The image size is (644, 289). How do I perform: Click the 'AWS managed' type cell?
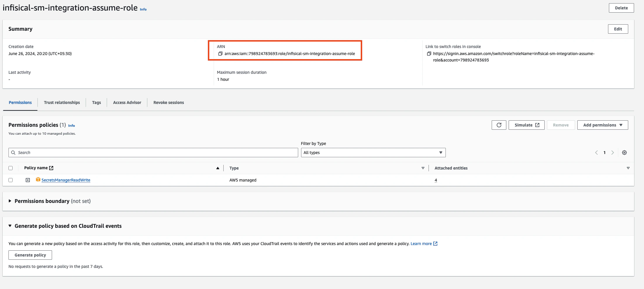pyautogui.click(x=243, y=180)
